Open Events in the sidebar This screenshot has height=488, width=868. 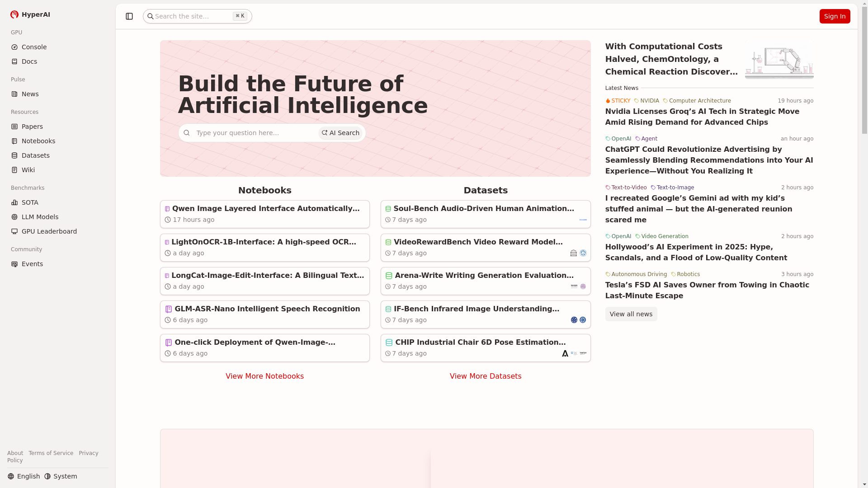[57, 264]
